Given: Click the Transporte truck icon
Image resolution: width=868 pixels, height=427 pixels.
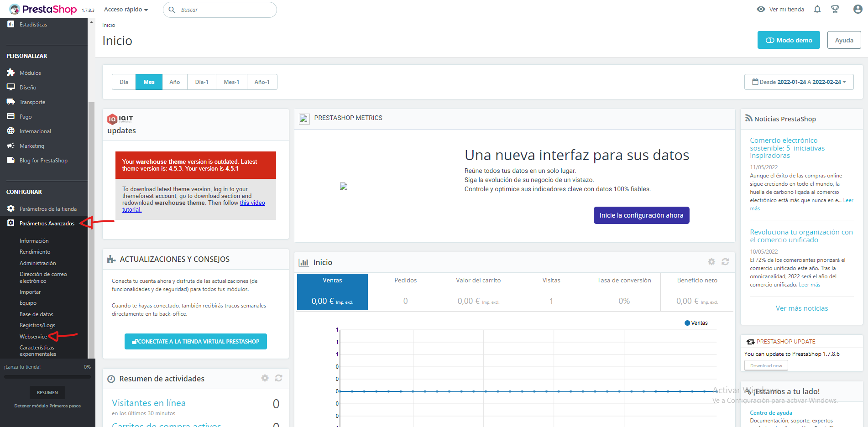Looking at the screenshot, I should [11, 102].
